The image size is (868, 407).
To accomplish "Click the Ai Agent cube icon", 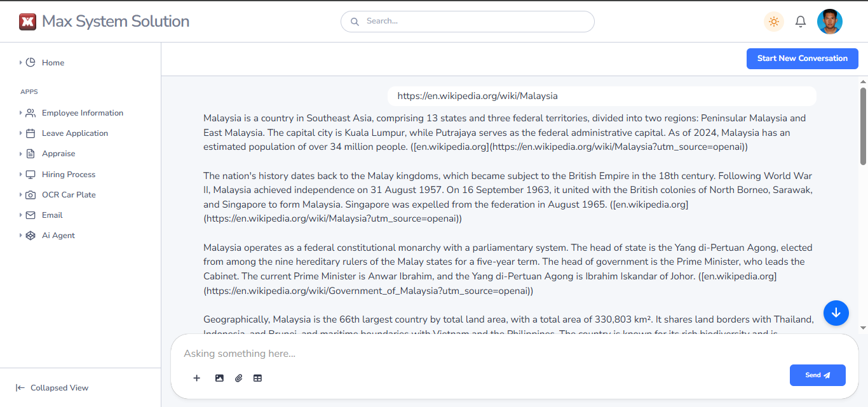I will (31, 236).
